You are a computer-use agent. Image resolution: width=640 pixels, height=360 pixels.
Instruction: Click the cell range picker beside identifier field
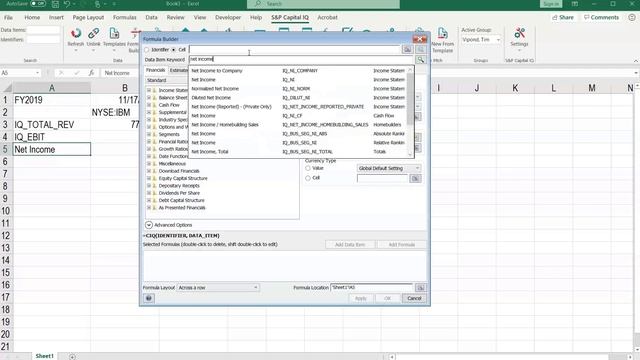coord(407,49)
